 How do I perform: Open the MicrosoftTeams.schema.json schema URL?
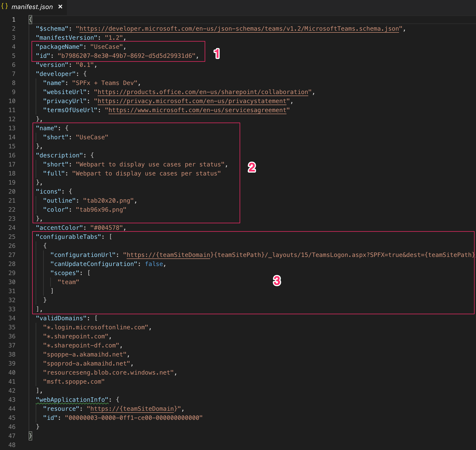point(239,29)
